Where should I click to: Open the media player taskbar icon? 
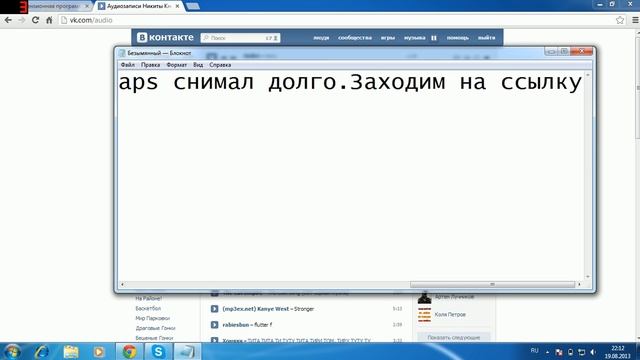[x=99, y=351]
